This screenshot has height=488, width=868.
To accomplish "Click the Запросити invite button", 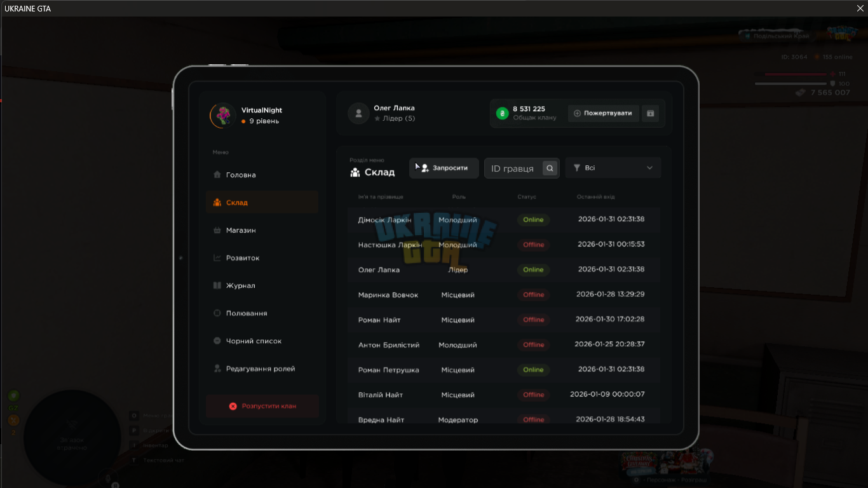I will (444, 168).
